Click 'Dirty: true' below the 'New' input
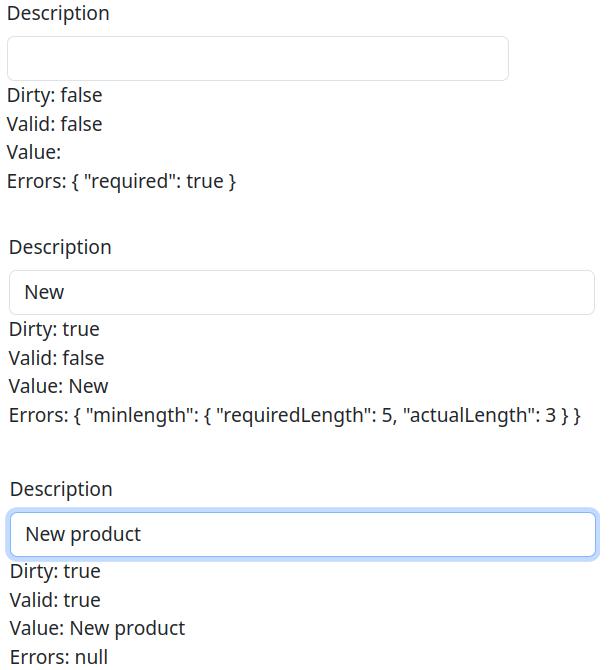611x670 pixels. (54, 329)
